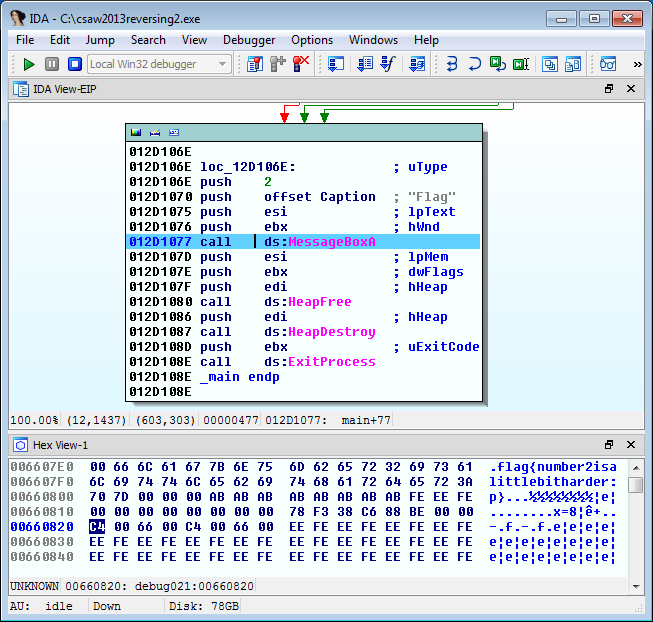This screenshot has height=622, width=653.
Task: Click the 'AU: idle' status indicator
Action: tap(41, 606)
